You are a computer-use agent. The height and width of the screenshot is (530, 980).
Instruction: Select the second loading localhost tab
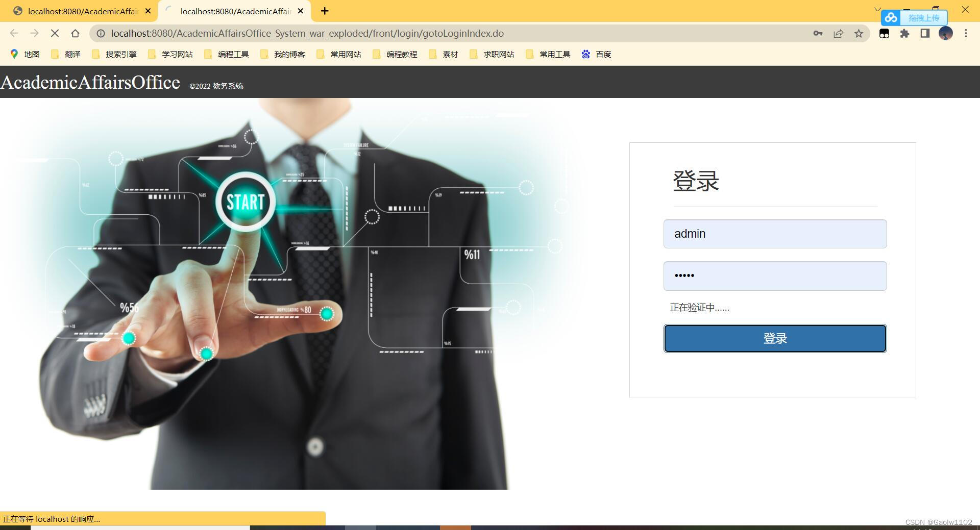[x=234, y=11]
